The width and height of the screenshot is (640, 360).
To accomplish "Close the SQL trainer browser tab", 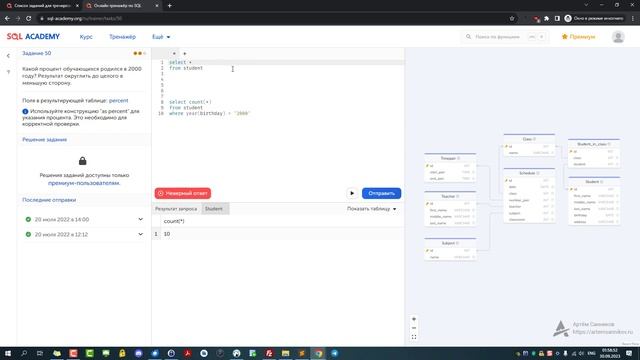I will (x=157, y=6).
